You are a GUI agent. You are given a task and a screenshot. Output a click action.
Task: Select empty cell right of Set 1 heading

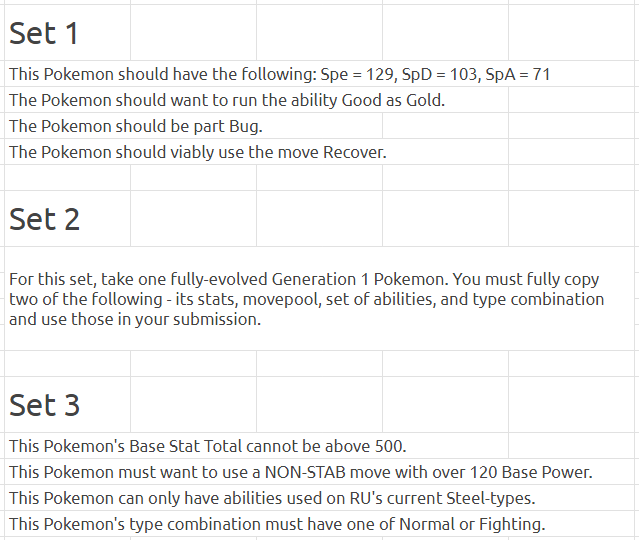(194, 33)
